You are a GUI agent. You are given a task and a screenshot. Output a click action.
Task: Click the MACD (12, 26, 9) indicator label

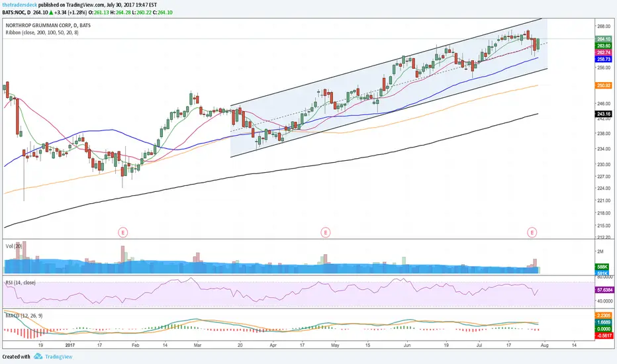pyautogui.click(x=24, y=316)
